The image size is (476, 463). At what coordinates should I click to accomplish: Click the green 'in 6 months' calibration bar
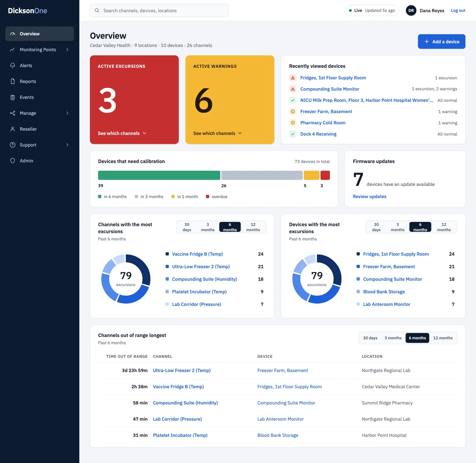(159, 175)
